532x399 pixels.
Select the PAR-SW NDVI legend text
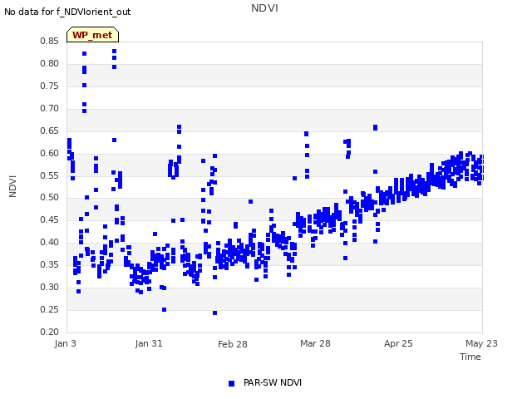tap(273, 382)
